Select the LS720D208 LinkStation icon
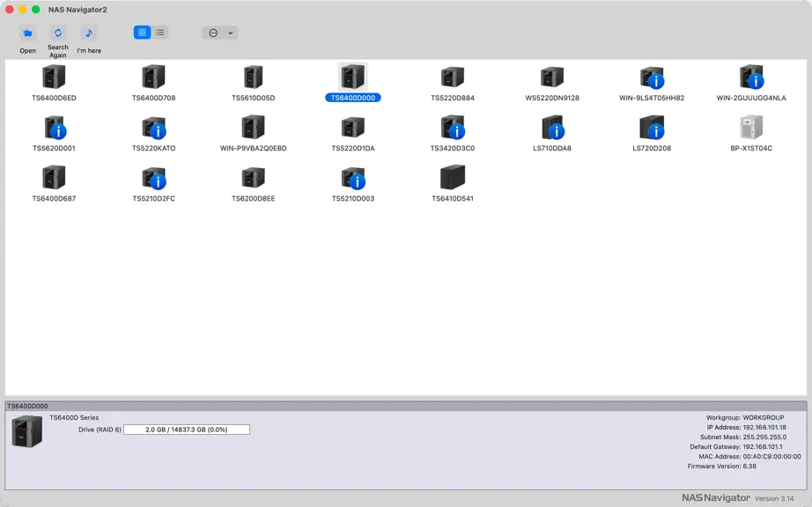Image resolution: width=812 pixels, height=507 pixels. tap(652, 128)
